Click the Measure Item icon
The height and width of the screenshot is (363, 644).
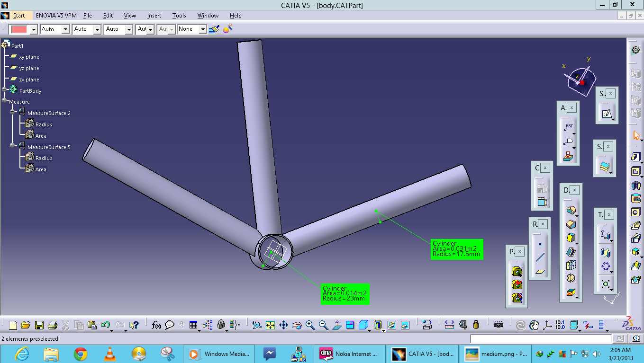pyautogui.click(x=463, y=325)
